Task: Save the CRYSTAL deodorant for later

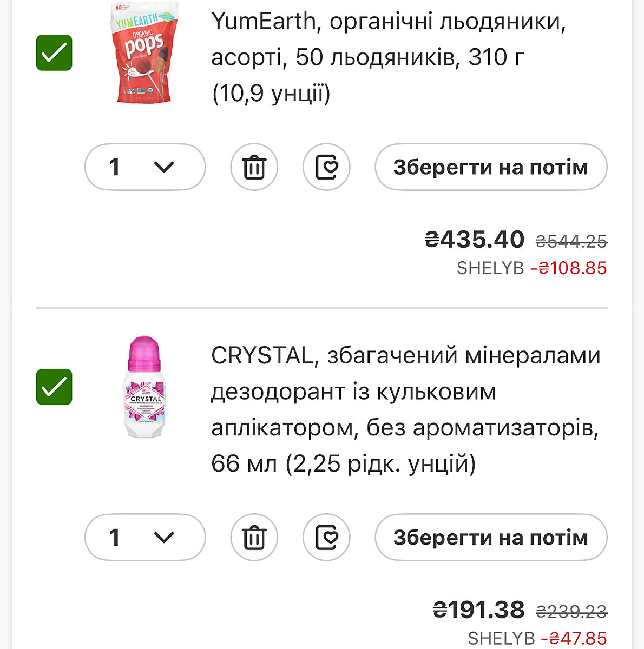Action: [x=491, y=538]
